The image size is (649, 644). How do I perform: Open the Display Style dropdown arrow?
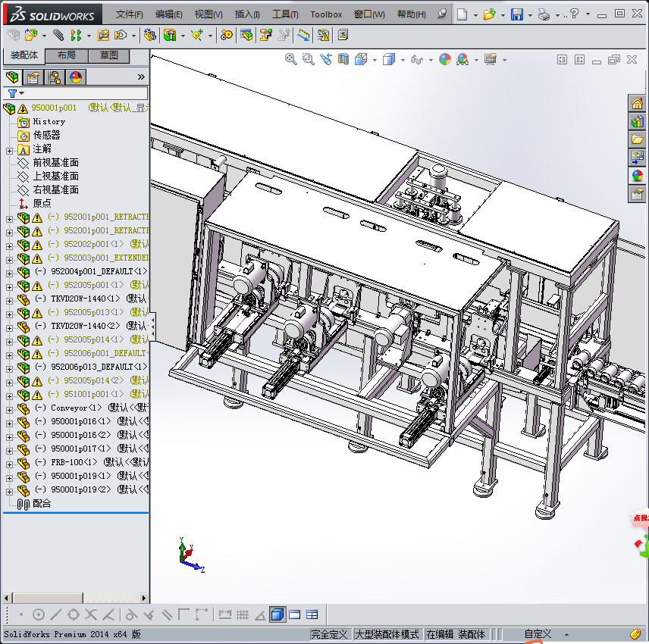[402, 59]
